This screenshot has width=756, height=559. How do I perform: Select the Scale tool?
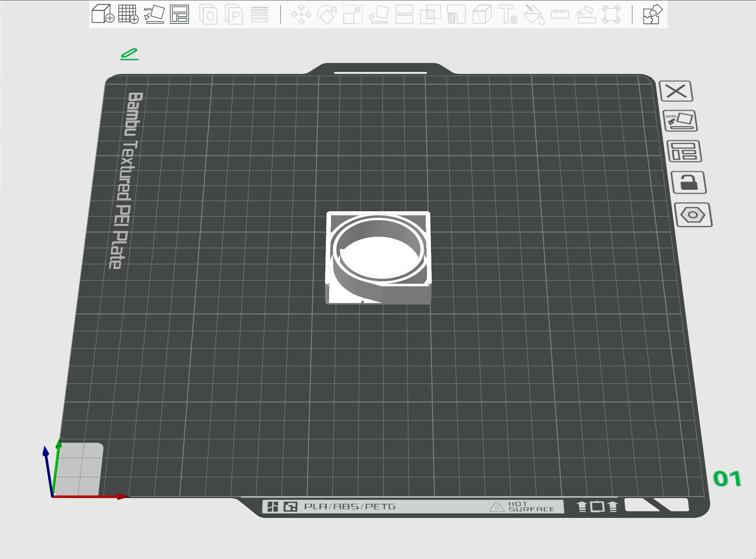pos(353,14)
